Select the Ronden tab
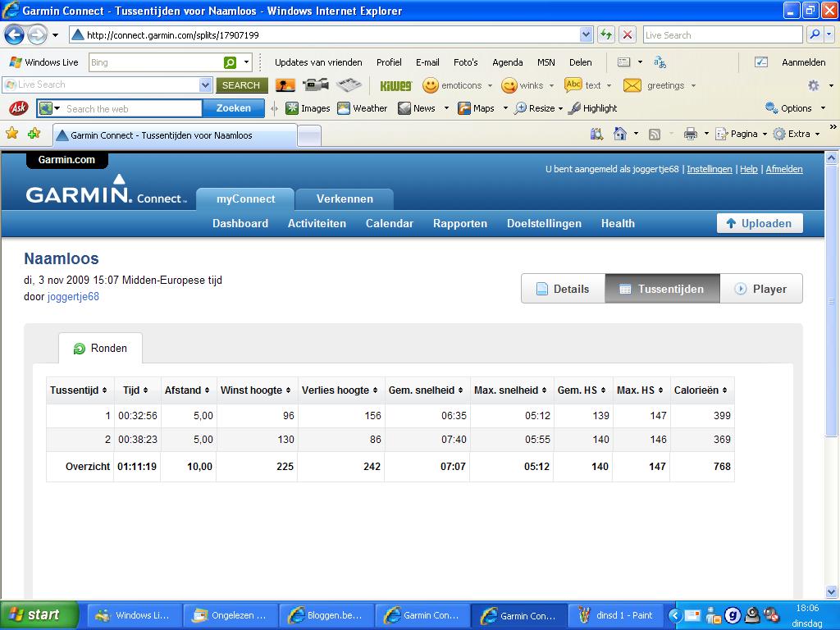The image size is (840, 630). click(100, 348)
